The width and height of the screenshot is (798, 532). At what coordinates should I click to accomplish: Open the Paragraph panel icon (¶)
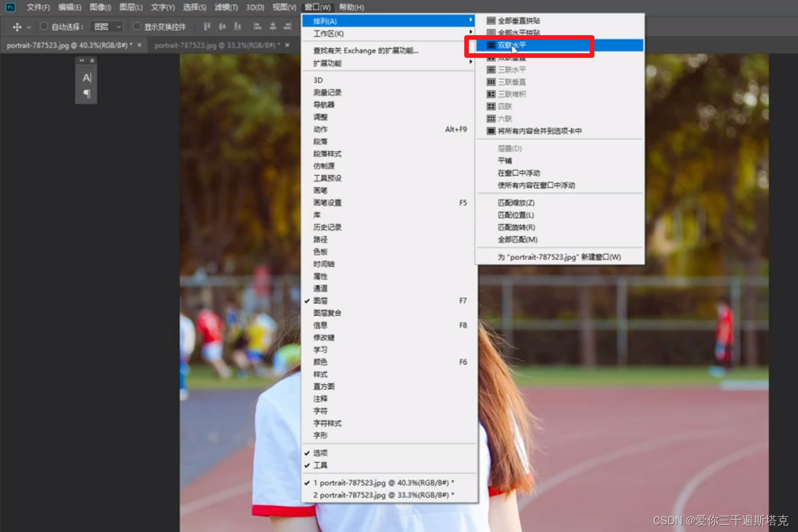point(86,94)
